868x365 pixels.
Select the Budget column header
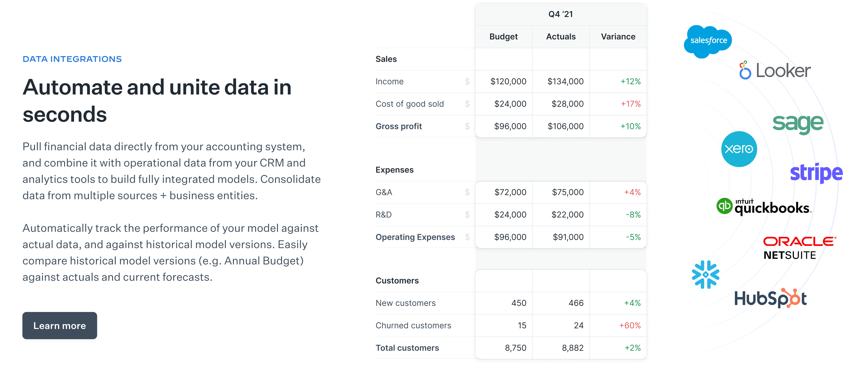coord(503,36)
